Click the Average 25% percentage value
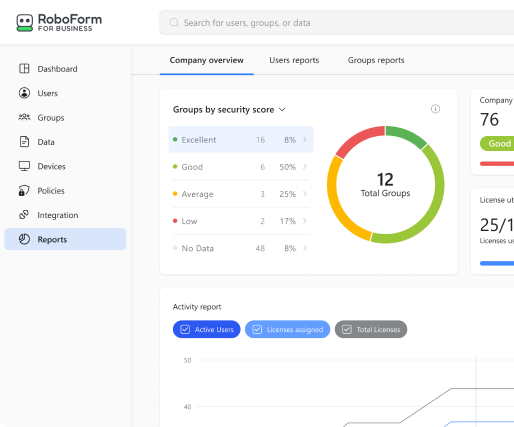This screenshot has width=514, height=427. point(288,194)
